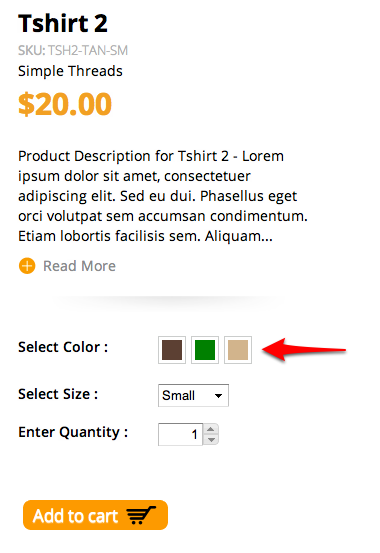The height and width of the screenshot is (553, 380).
Task: Decrease quantity with the down stepper arrow
Action: pyautogui.click(x=211, y=440)
